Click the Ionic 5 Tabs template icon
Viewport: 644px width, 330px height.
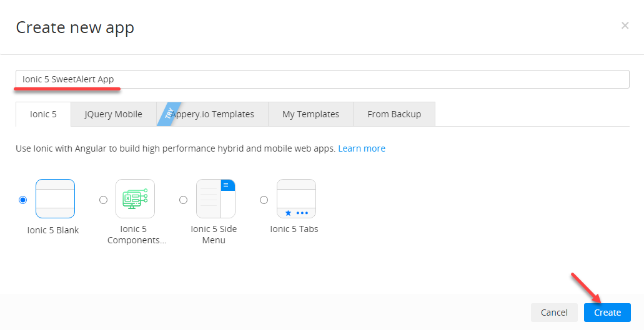296,199
